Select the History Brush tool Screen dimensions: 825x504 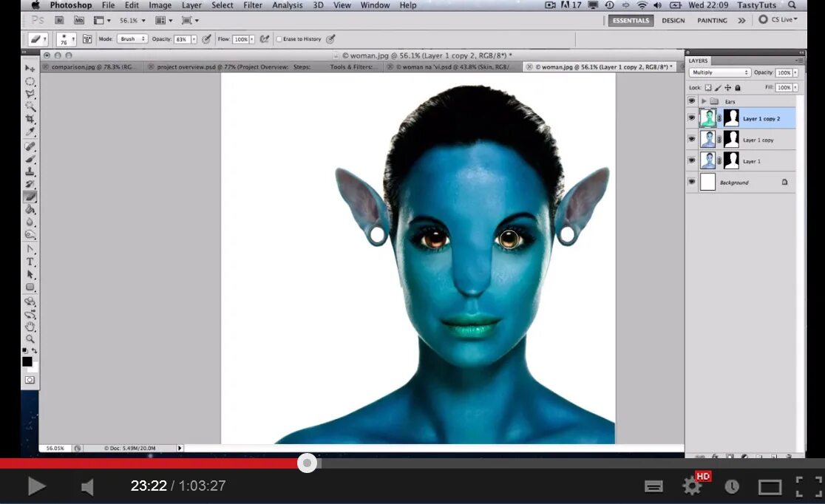click(30, 184)
